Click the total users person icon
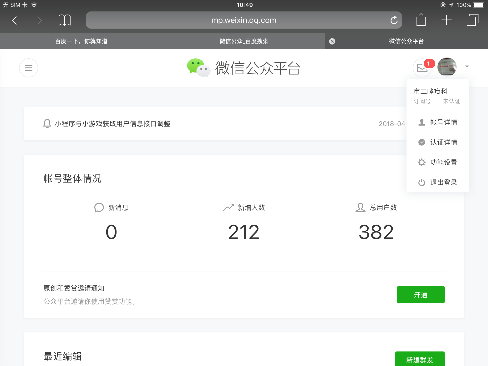 point(360,208)
